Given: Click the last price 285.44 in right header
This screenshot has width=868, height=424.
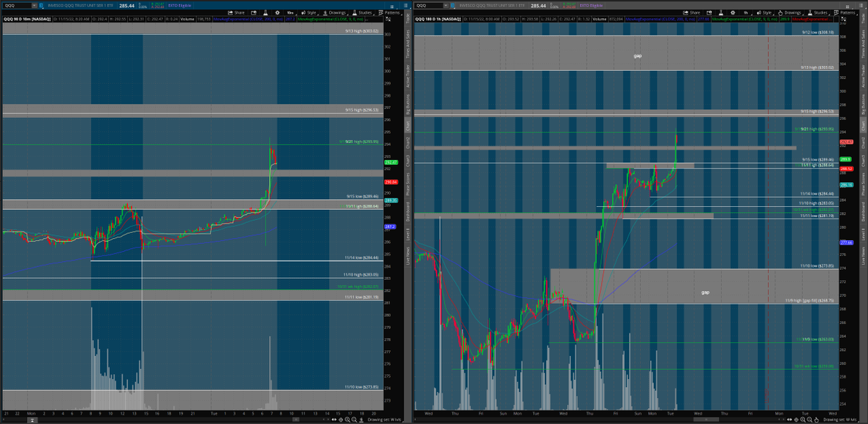Looking at the screenshot, I should point(539,4).
